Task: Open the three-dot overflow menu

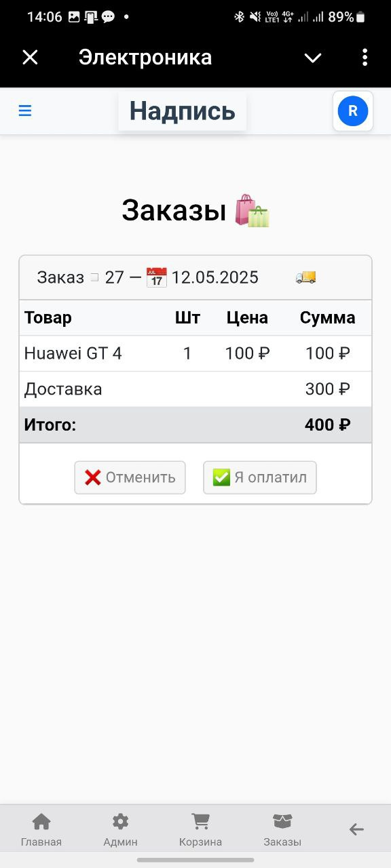Action: 365,58
